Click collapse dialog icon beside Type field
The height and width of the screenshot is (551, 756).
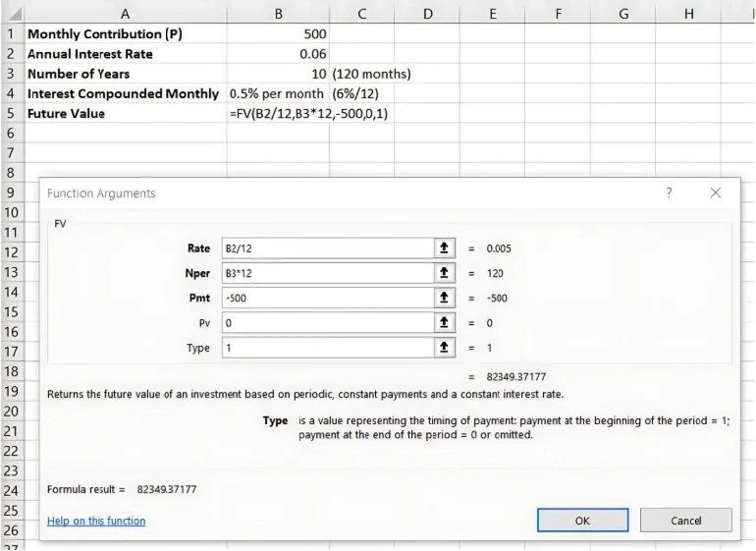point(446,348)
